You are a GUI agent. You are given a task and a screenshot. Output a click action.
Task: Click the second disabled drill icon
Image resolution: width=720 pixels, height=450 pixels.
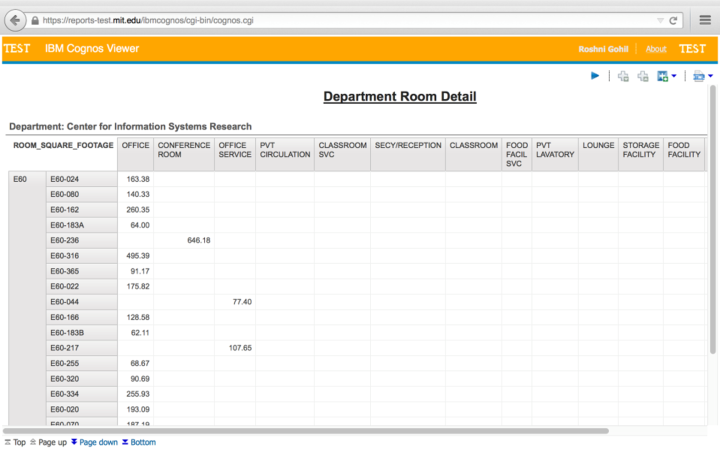tap(643, 76)
